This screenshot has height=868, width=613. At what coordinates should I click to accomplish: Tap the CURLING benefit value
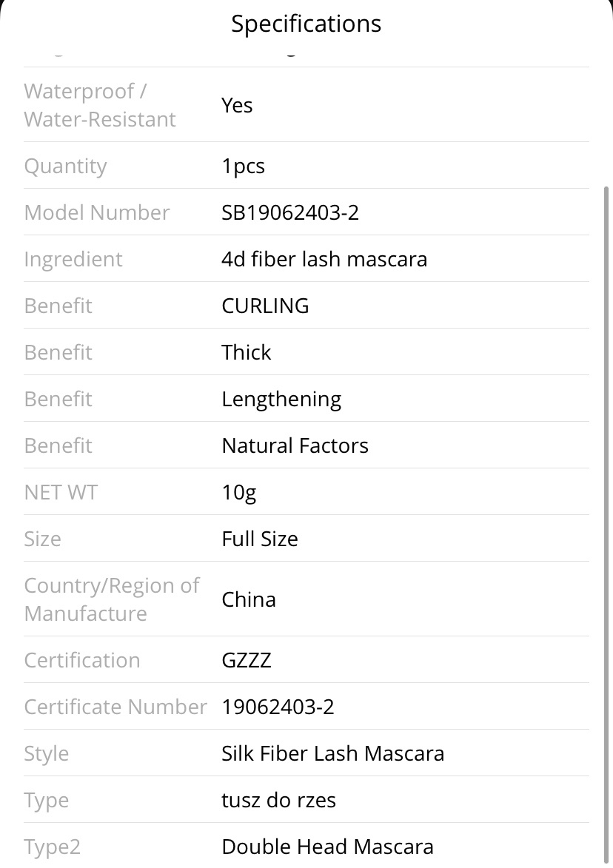coord(265,306)
